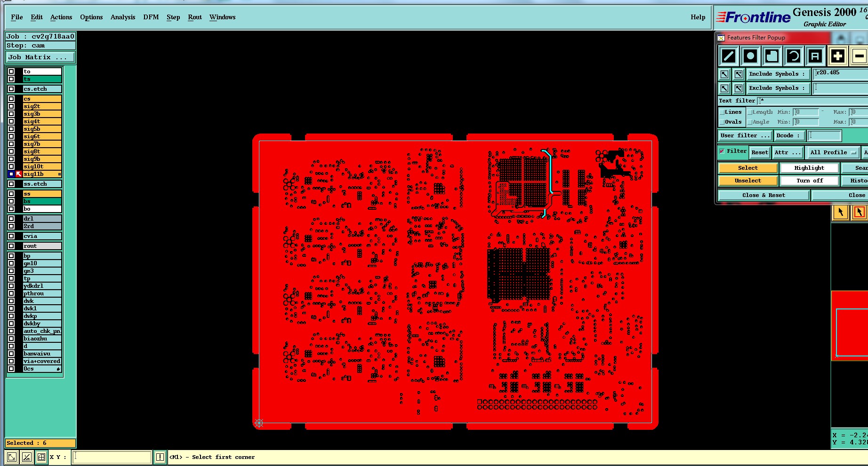
Task: Click the angle measurement icon in status bar
Action: [27, 457]
